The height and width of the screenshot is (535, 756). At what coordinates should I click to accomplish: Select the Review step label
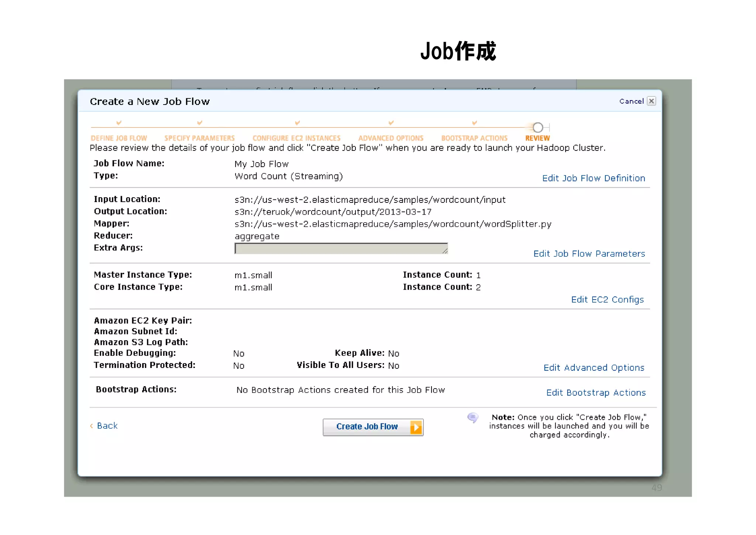pyautogui.click(x=537, y=138)
